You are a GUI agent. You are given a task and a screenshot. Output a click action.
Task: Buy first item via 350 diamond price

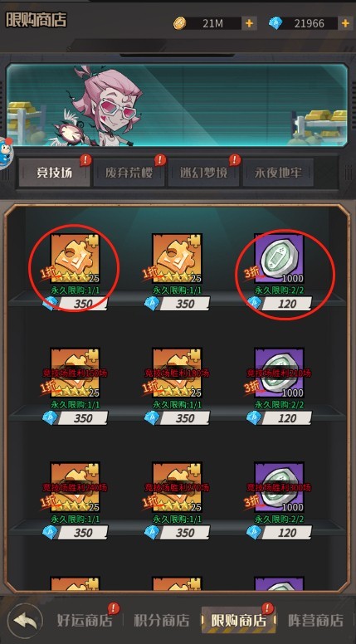[76, 304]
